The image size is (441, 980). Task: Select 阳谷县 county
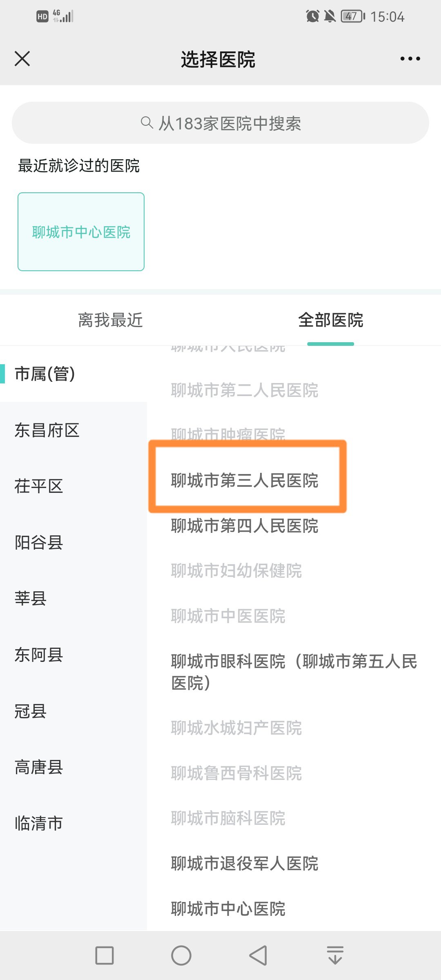39,543
